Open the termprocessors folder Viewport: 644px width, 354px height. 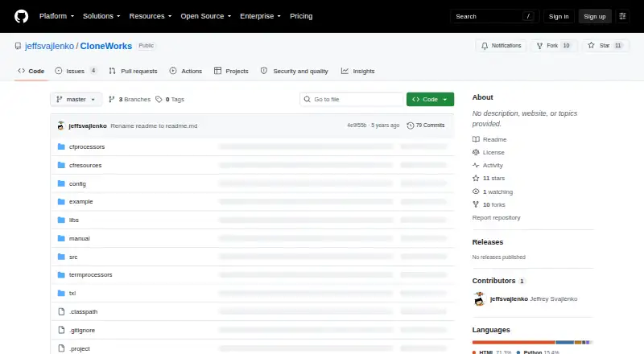tap(91, 274)
